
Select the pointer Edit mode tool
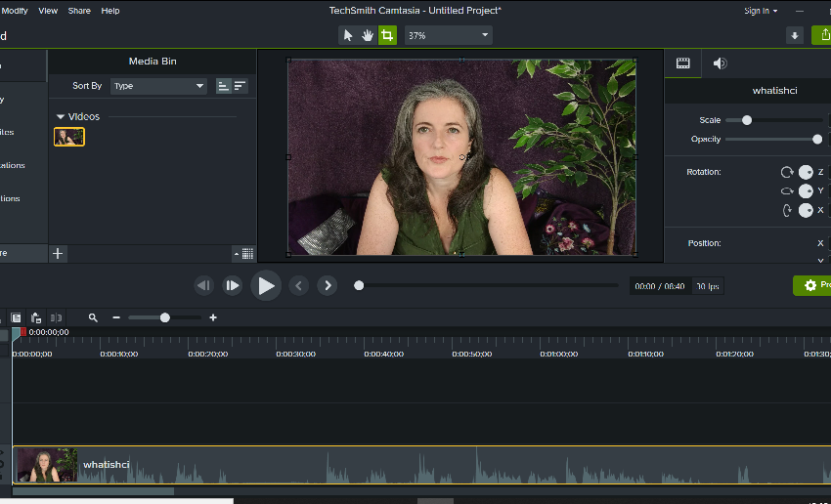(348, 35)
